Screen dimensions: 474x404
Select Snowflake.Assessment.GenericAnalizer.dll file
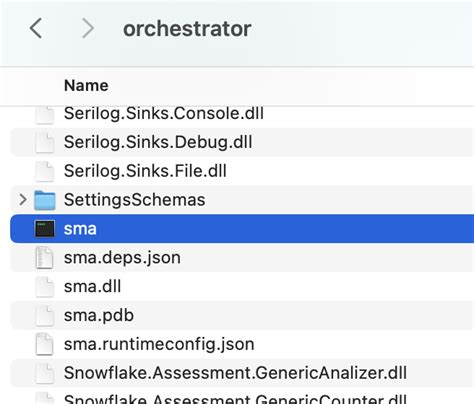tap(235, 373)
